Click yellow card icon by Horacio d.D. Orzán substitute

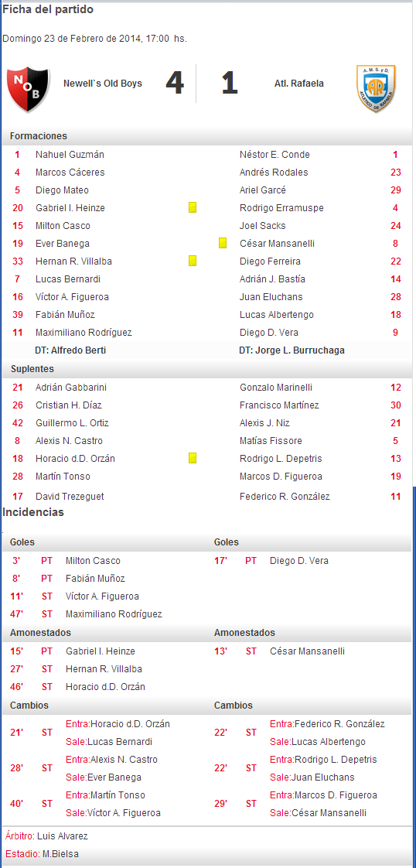[x=193, y=458]
